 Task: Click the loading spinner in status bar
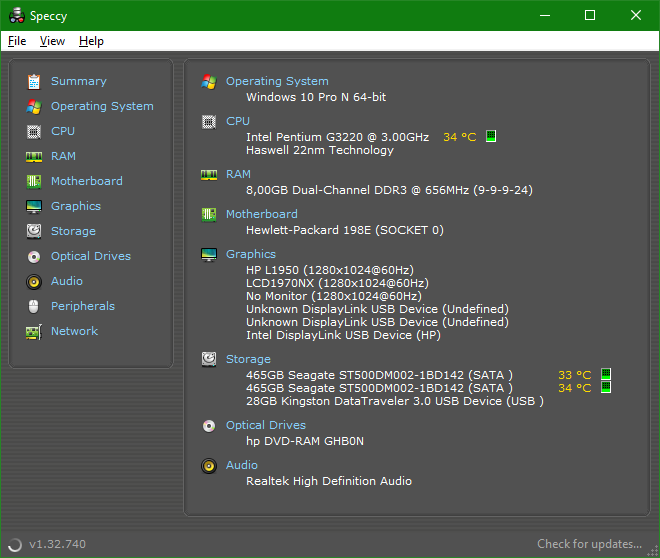[15, 545]
